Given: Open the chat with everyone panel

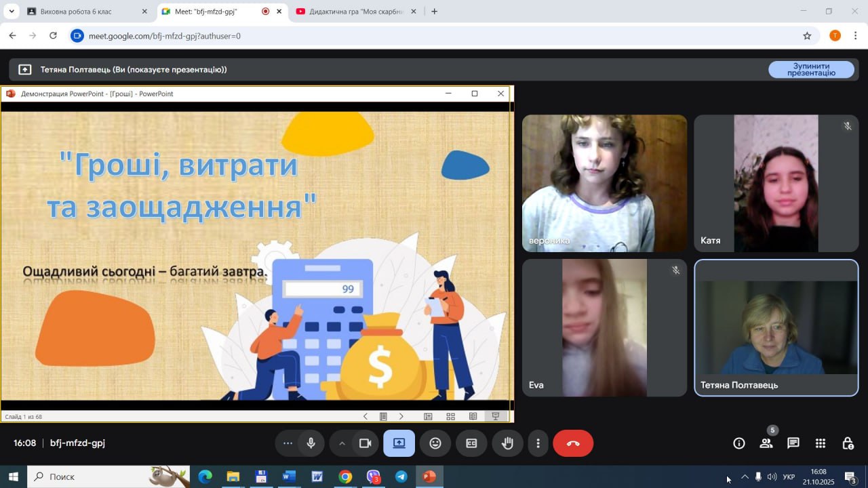Looking at the screenshot, I should coord(793,443).
